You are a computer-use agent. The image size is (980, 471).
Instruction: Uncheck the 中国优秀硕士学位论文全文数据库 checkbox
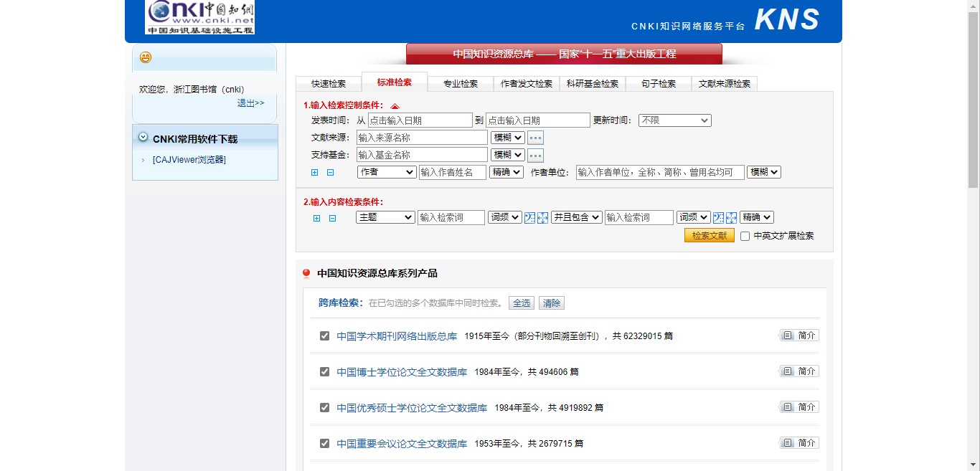tap(324, 407)
